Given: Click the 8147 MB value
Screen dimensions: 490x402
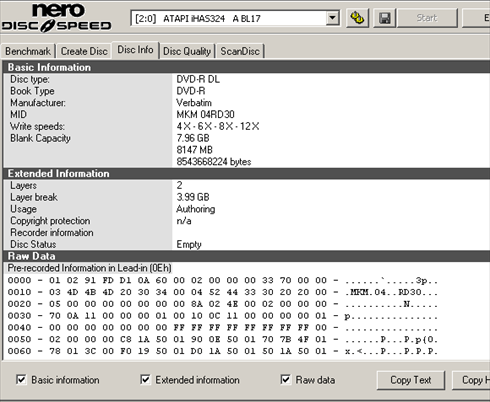Looking at the screenshot, I should 195,150.
